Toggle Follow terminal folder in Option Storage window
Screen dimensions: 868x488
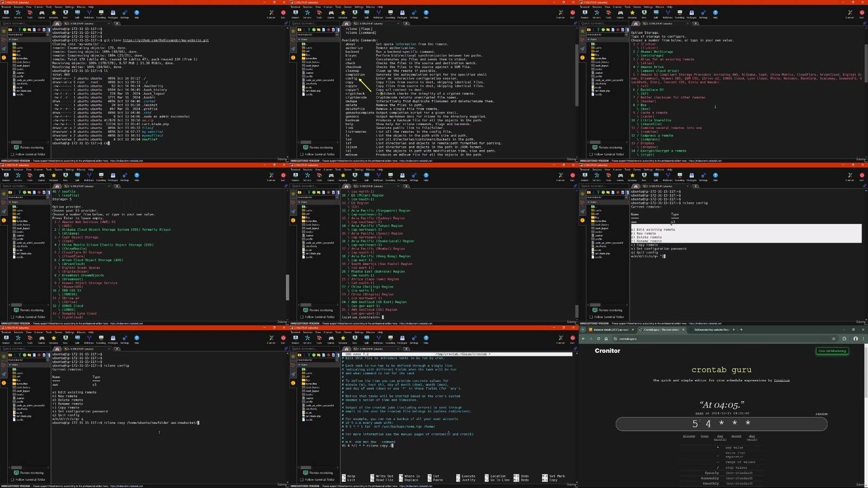point(591,154)
